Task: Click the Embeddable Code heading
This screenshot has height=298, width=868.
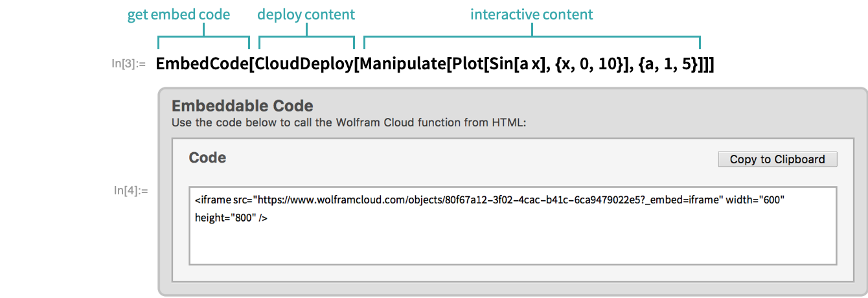Action: (242, 106)
